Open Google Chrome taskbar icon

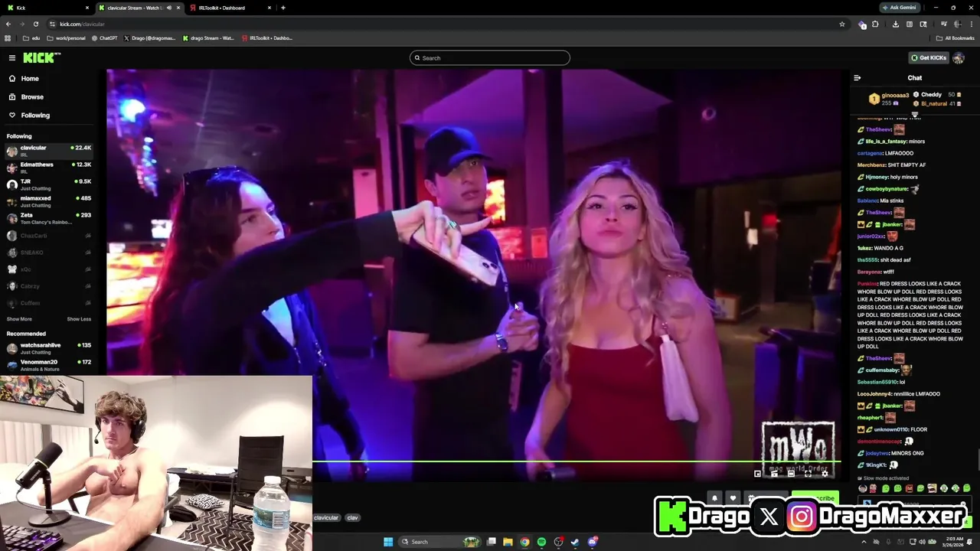click(524, 542)
